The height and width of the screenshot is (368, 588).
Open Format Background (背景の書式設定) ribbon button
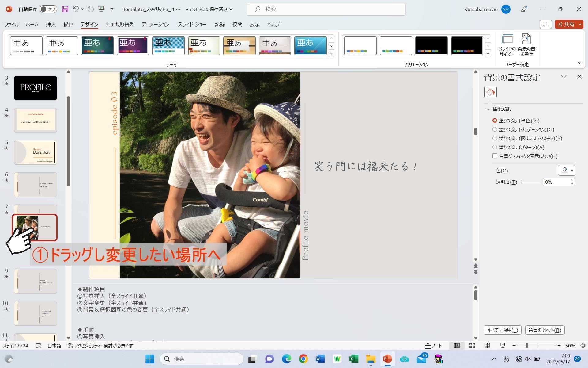(x=526, y=45)
